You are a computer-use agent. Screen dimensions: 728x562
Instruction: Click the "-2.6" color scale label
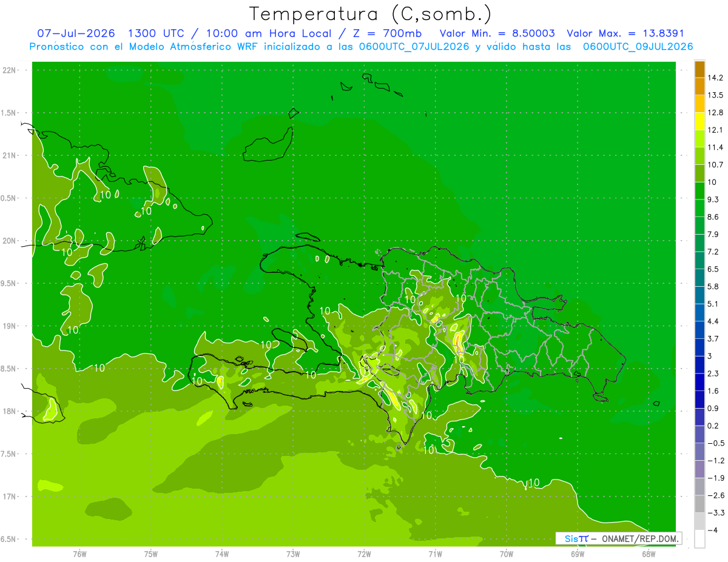(x=715, y=495)
